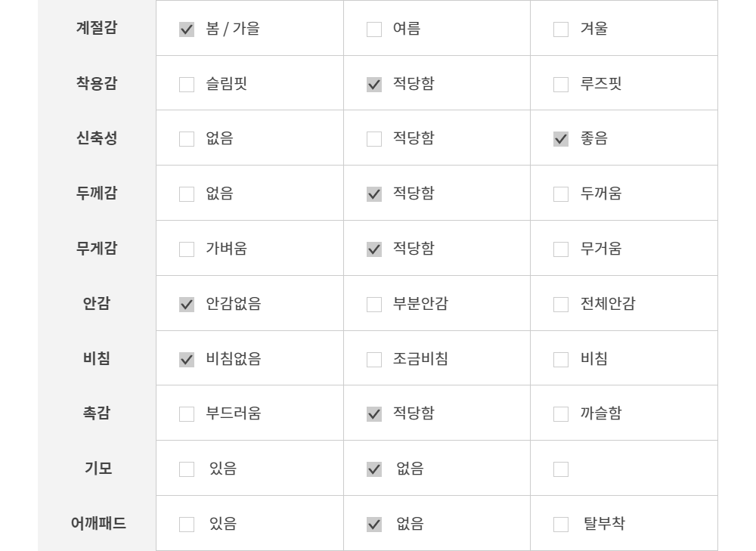Tick 있음 in the 기모 row

pyautogui.click(x=187, y=469)
